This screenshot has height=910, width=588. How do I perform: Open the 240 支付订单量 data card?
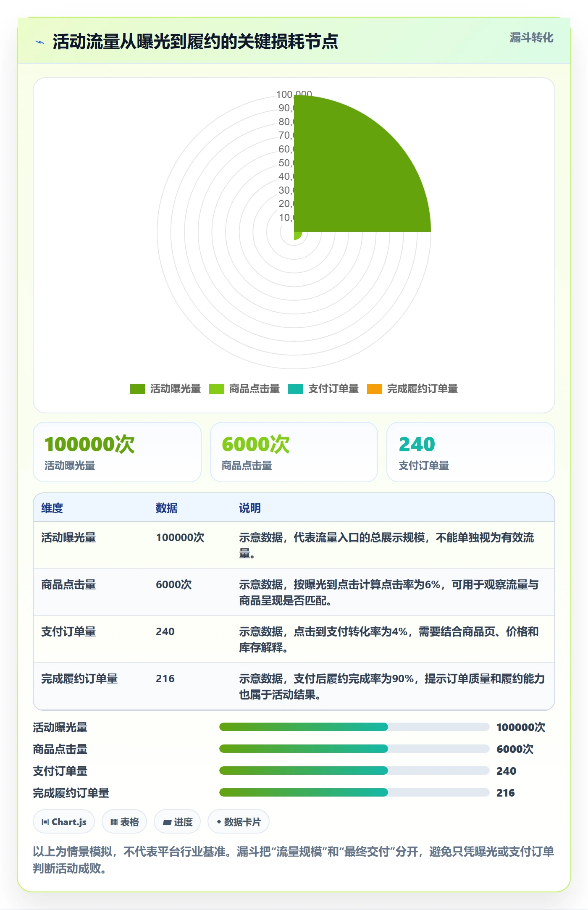click(471, 452)
